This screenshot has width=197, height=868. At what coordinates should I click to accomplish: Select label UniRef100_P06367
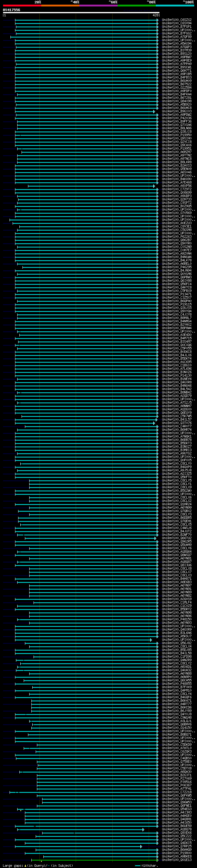[177, 785]
